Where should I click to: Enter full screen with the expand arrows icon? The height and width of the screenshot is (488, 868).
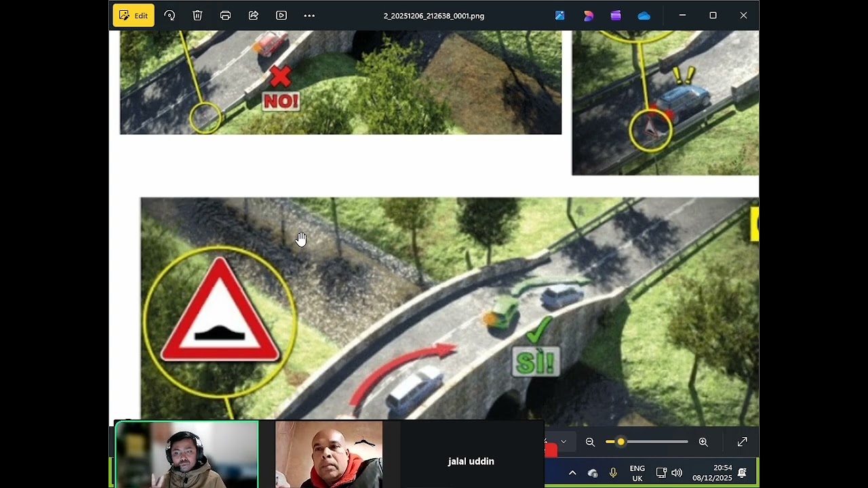(743, 442)
